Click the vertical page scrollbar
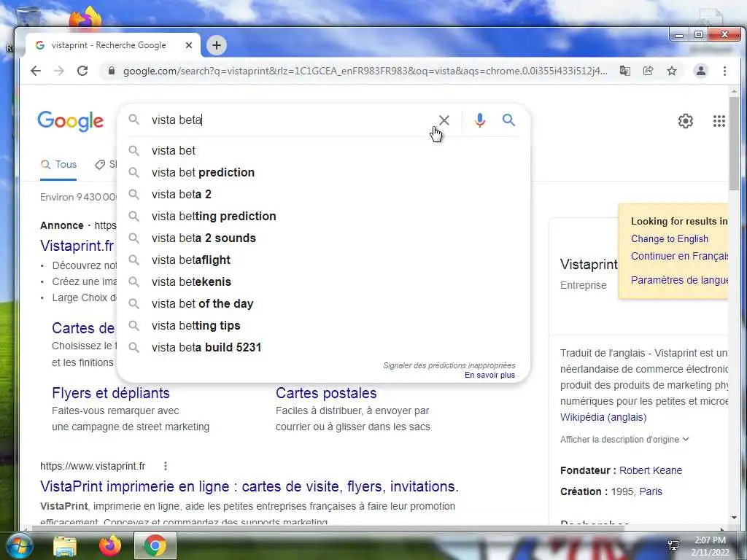The height and width of the screenshot is (560, 747). click(734, 144)
